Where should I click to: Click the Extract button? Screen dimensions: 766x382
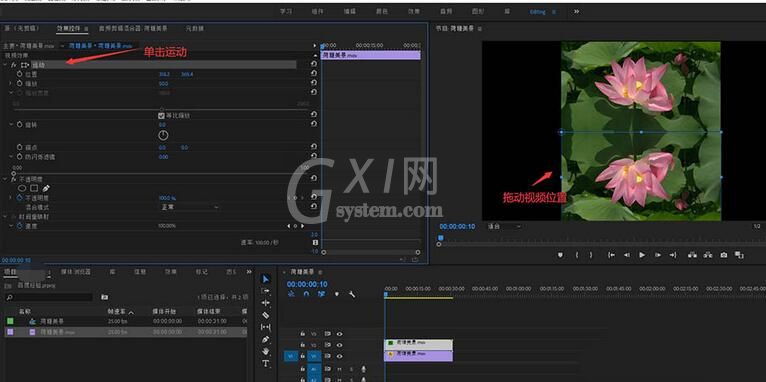pos(707,255)
